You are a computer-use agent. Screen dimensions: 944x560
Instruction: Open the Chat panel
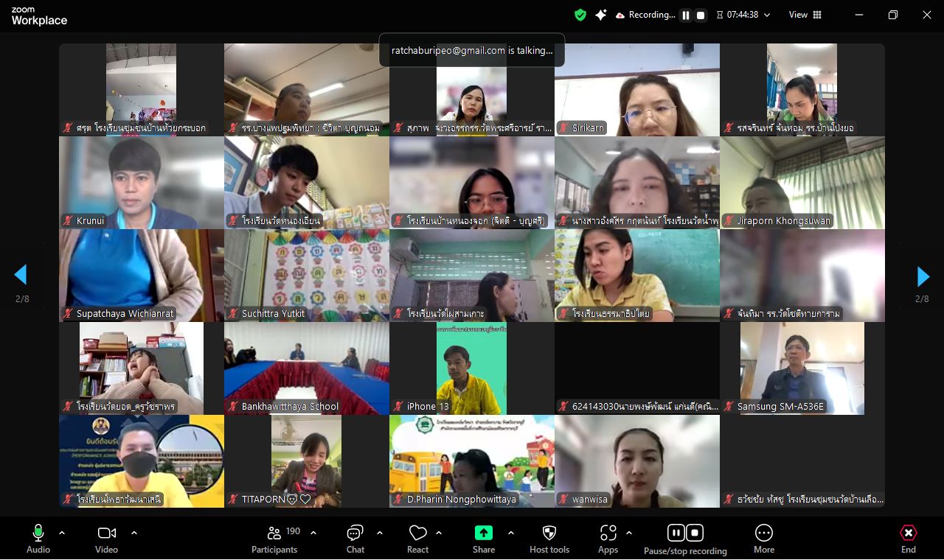point(355,539)
